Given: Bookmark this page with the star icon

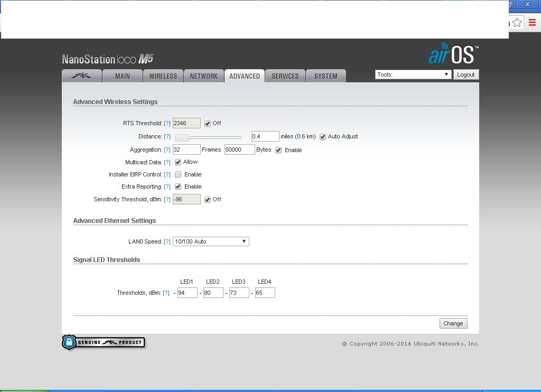Looking at the screenshot, I should (517, 23).
